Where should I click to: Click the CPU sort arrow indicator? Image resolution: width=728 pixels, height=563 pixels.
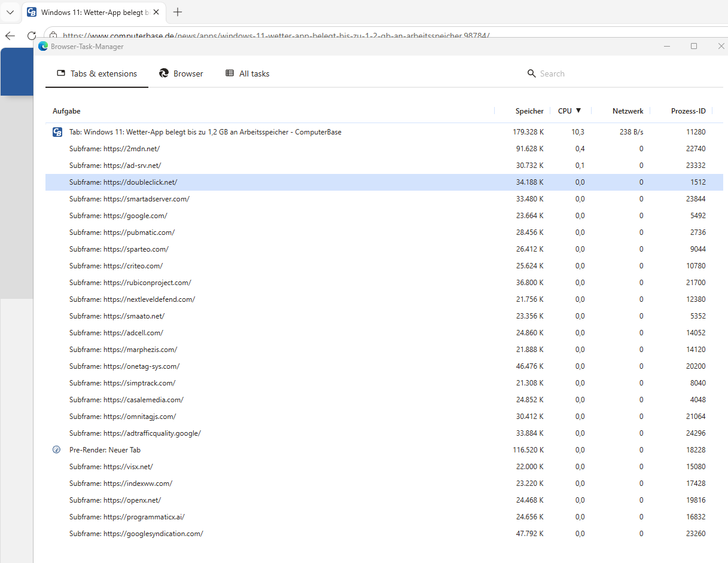point(578,111)
